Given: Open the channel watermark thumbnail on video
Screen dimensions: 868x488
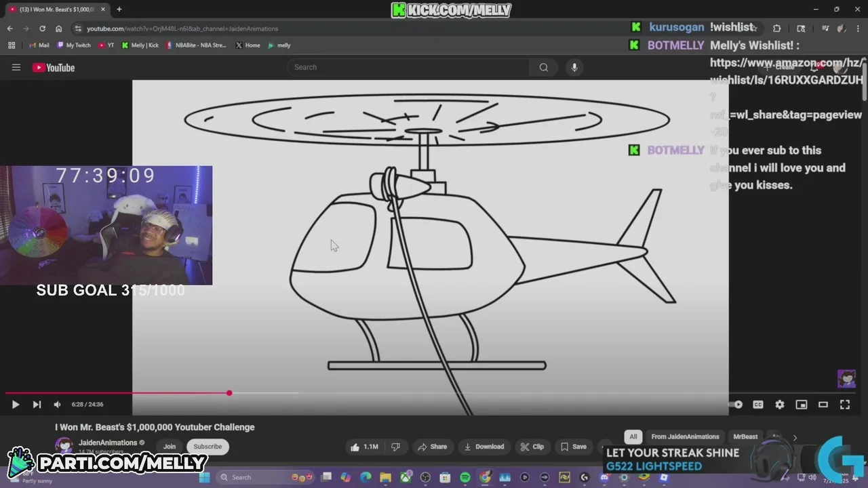Looking at the screenshot, I should (x=846, y=378).
